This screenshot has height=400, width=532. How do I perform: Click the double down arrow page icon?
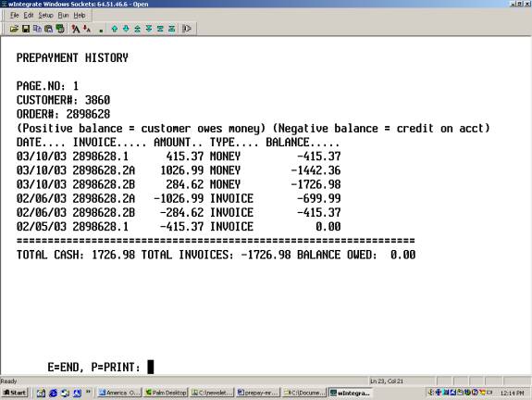coord(149,29)
